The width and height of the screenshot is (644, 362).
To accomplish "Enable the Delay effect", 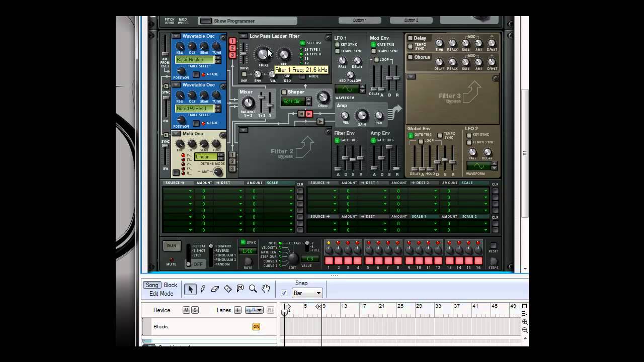I will tap(411, 38).
